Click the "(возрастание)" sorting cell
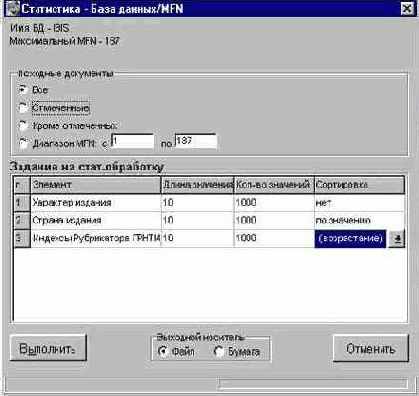 point(350,239)
